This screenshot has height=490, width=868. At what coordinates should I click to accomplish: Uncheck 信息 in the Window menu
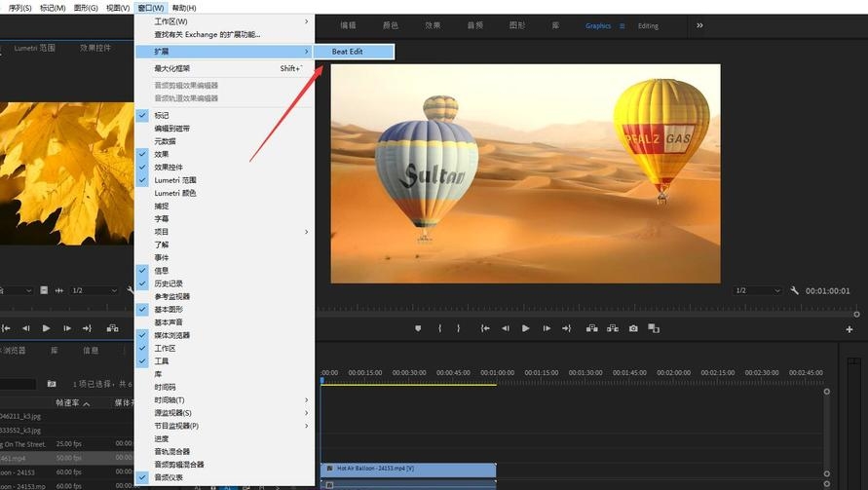(x=142, y=270)
